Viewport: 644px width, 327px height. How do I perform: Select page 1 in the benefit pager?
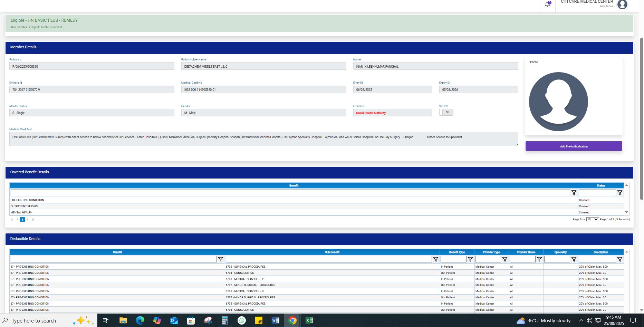pyautogui.click(x=22, y=220)
